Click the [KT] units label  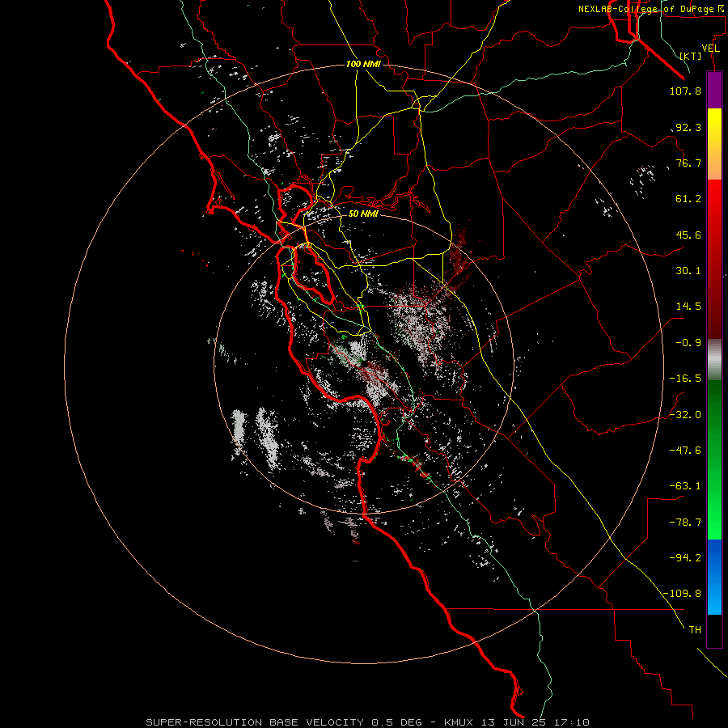691,56
